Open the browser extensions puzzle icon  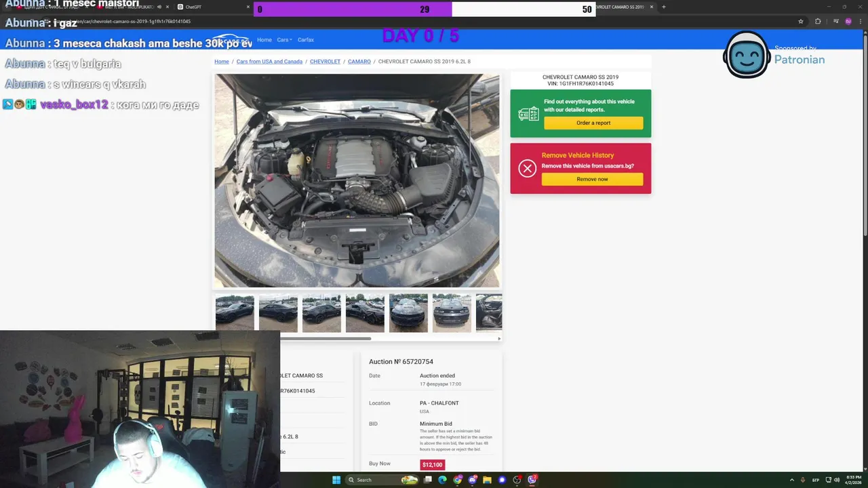click(x=818, y=21)
